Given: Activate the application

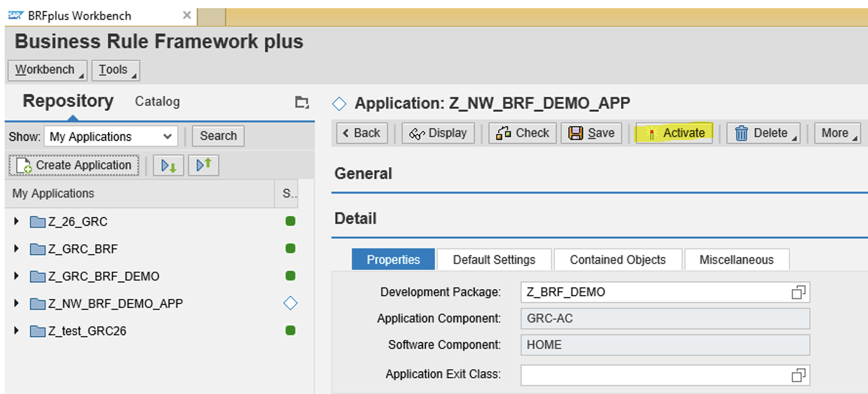Looking at the screenshot, I should (674, 133).
